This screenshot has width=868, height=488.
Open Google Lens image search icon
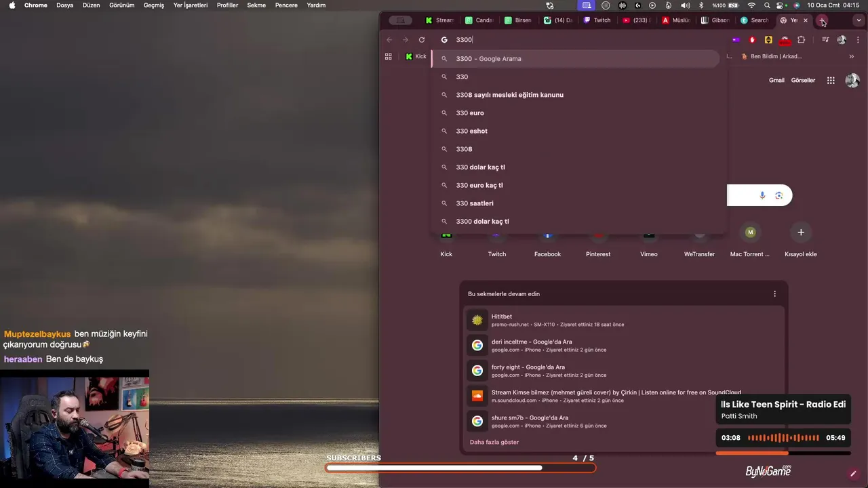(x=778, y=195)
